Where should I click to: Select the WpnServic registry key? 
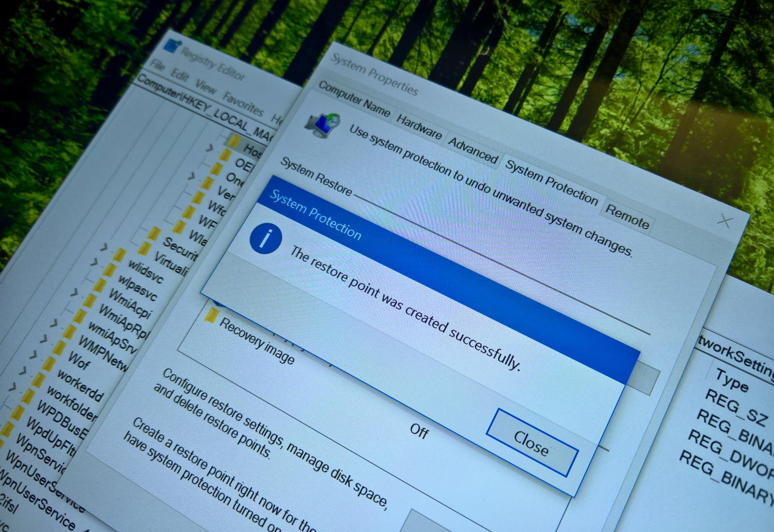pos(41,453)
